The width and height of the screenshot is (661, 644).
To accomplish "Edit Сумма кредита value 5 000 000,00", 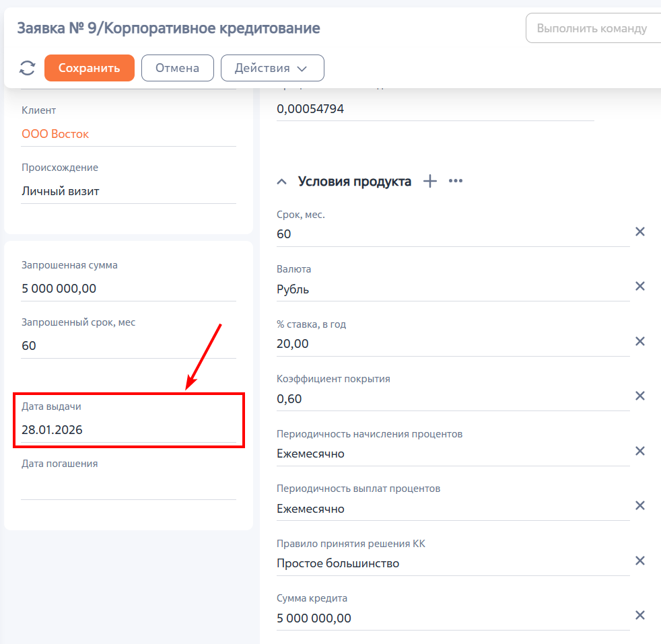I will click(453, 618).
